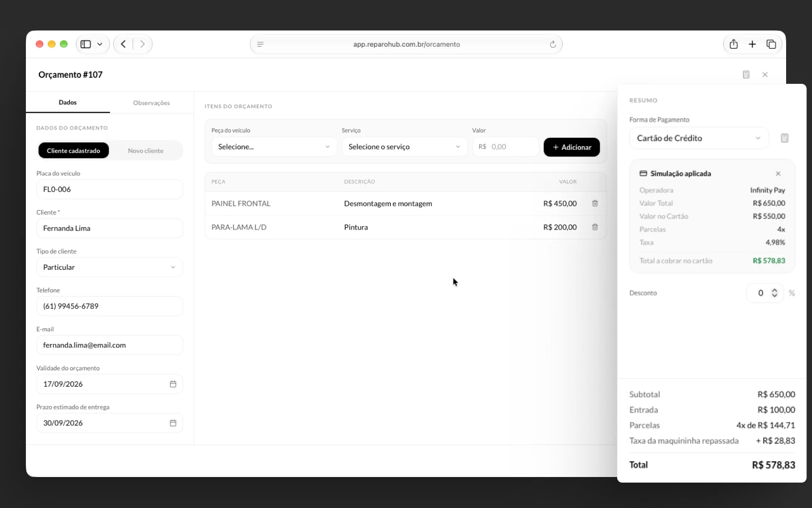Delete the PAINEL FRONTAL item row
812x508 pixels.
tap(595, 203)
